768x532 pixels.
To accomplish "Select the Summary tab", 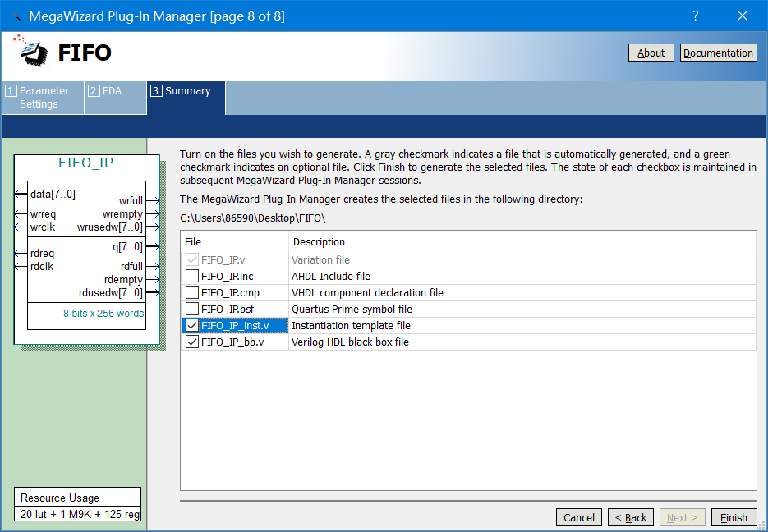I will coord(186,98).
